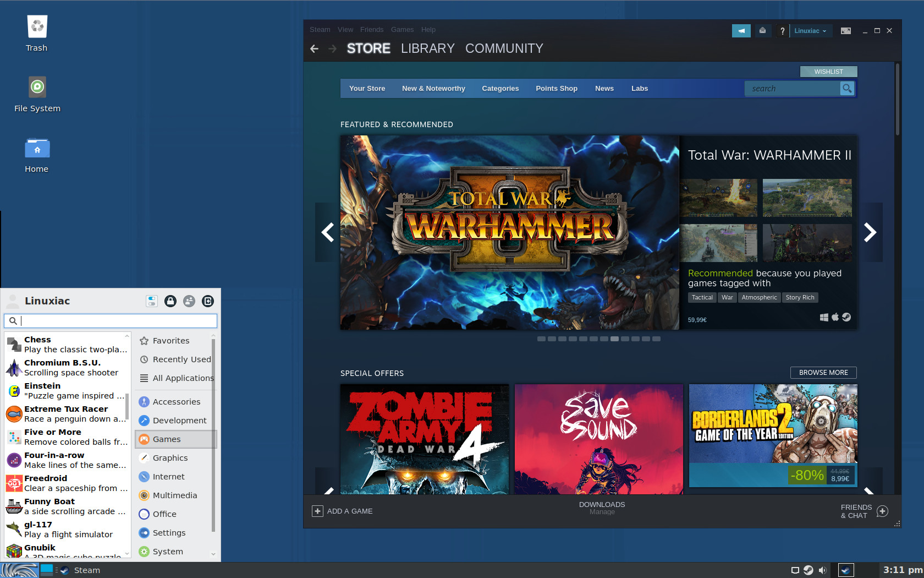
Task: Launch Chromium B.S.U. from games list
Action: tap(67, 368)
